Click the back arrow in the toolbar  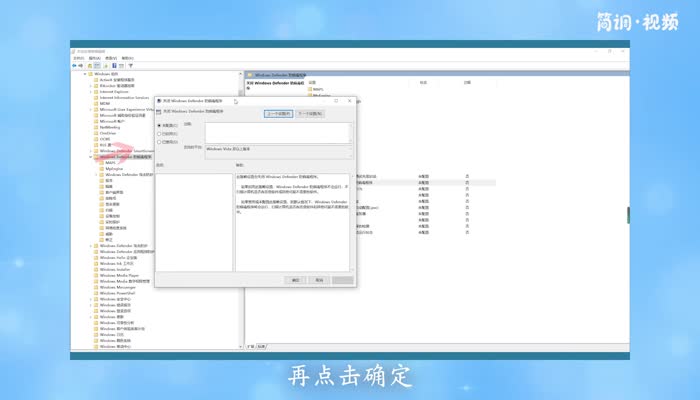(75, 65)
